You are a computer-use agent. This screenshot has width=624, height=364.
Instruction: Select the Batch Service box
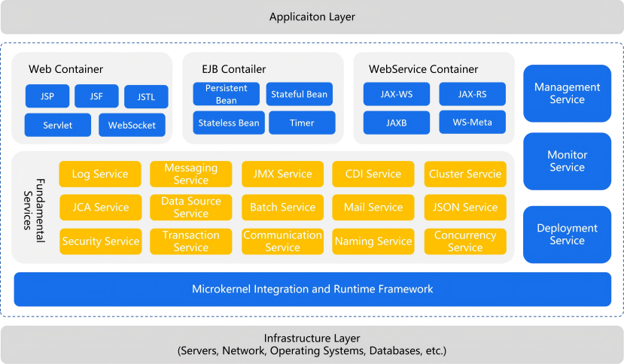point(282,208)
